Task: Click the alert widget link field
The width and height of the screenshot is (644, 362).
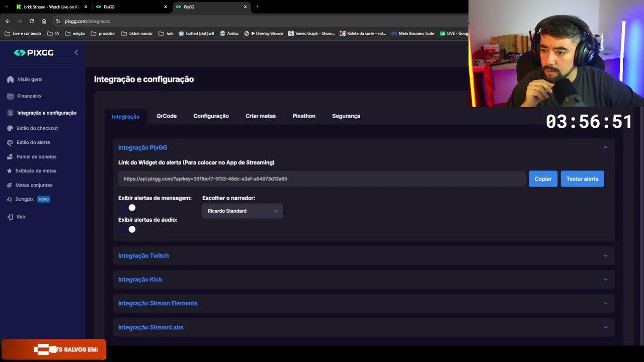Action: 322,179
